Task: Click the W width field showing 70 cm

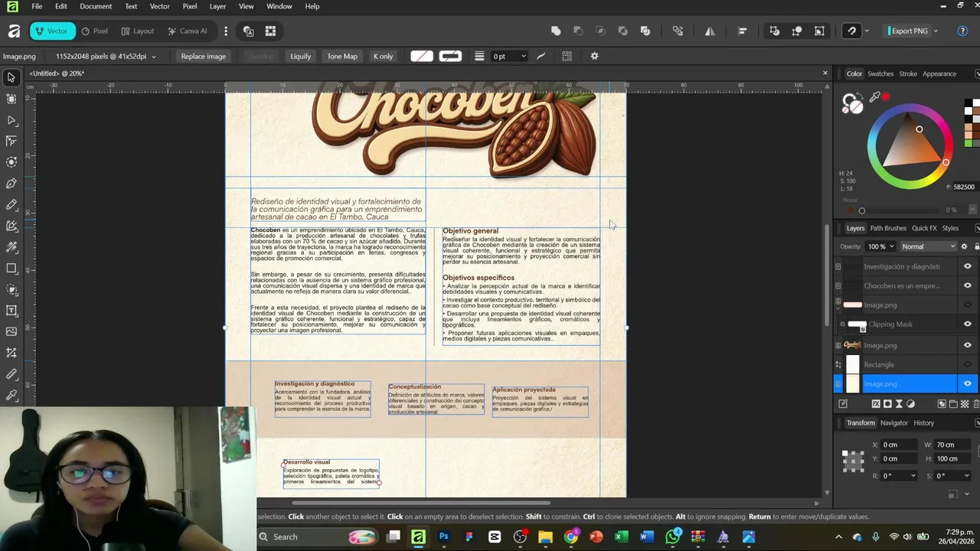Action: pyautogui.click(x=952, y=445)
